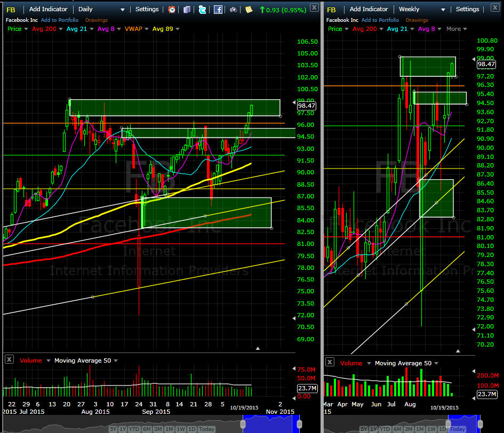This screenshot has width=504, height=433.
Task: Select the 6M range button in daily chart
Action: pyautogui.click(x=147, y=429)
